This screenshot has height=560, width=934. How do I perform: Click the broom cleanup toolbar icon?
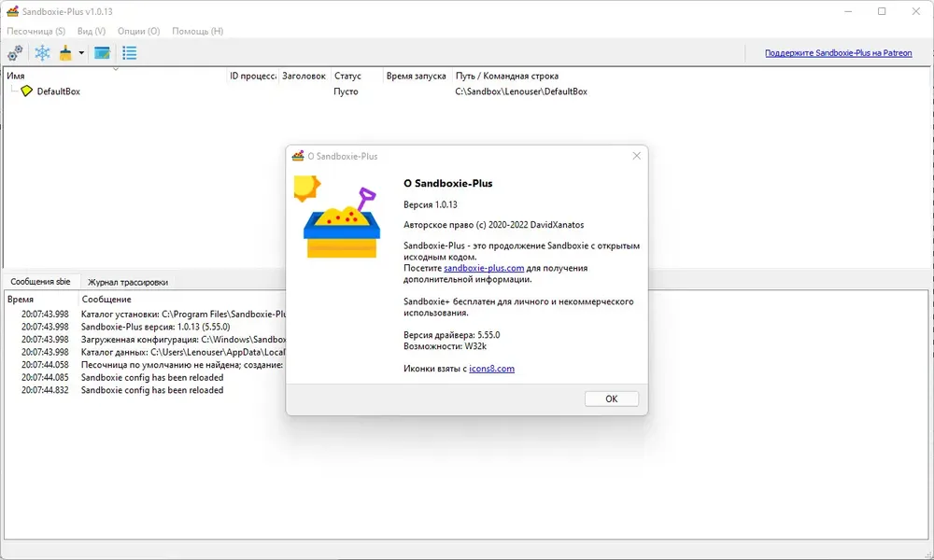(x=65, y=53)
